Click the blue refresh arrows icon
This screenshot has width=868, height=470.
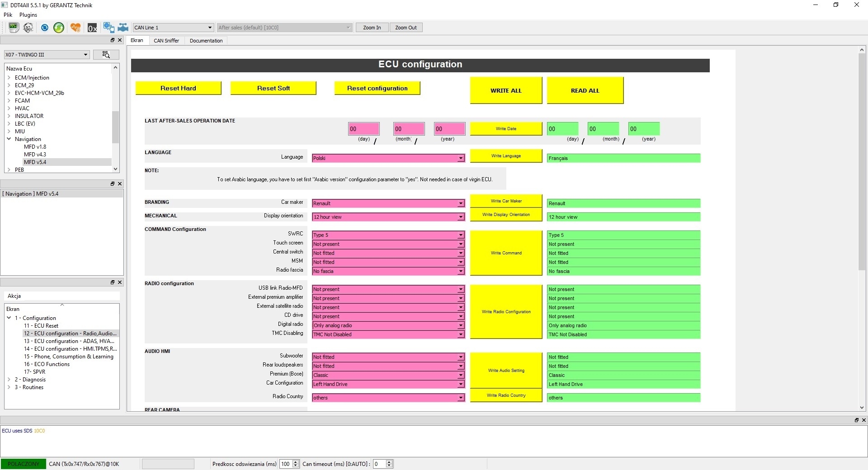click(44, 28)
